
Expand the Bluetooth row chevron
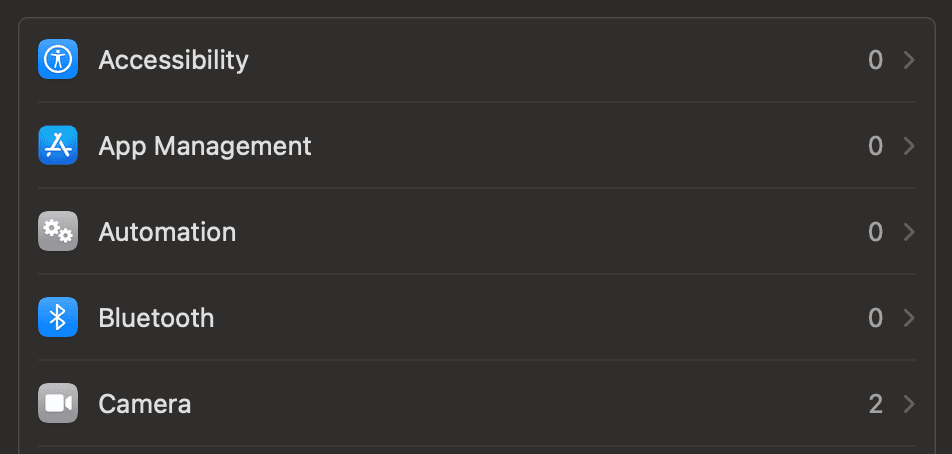909,318
